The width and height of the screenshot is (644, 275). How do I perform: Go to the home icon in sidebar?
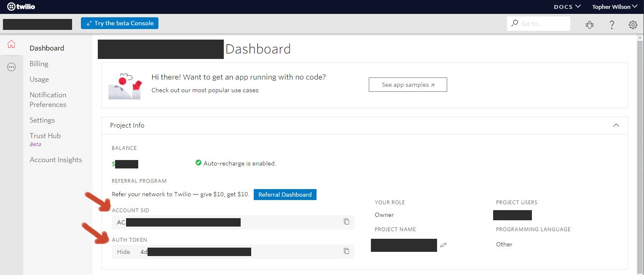click(11, 44)
